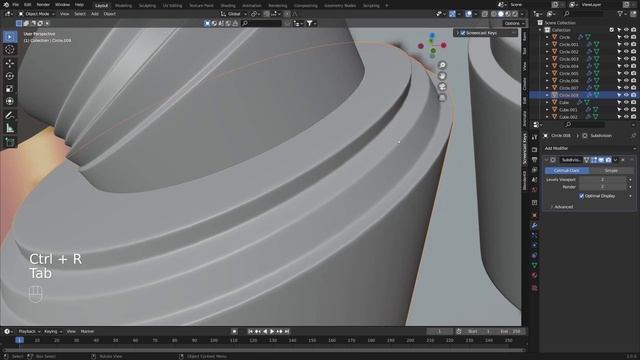Open the Object properties orange square tab

(x=535, y=215)
